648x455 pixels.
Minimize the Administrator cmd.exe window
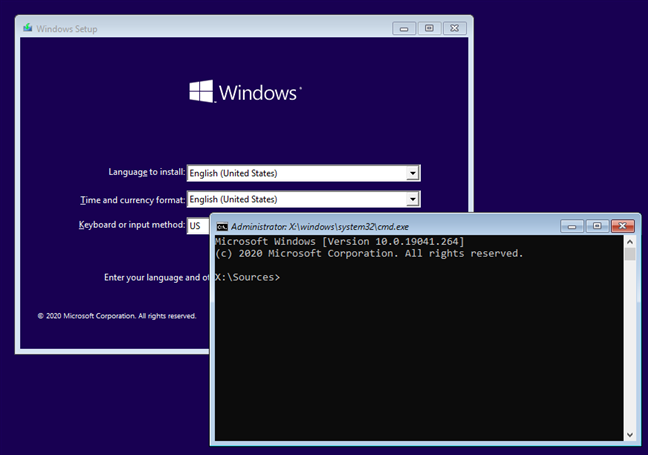pyautogui.click(x=572, y=226)
